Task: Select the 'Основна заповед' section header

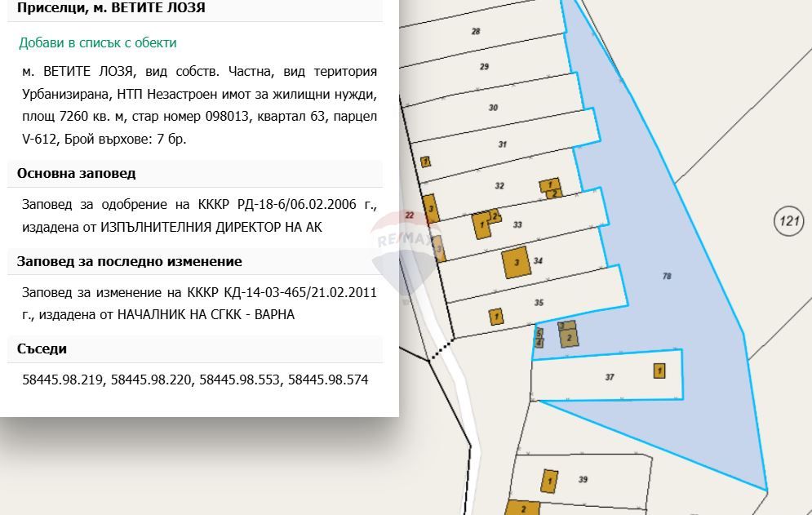Action: click(x=76, y=174)
